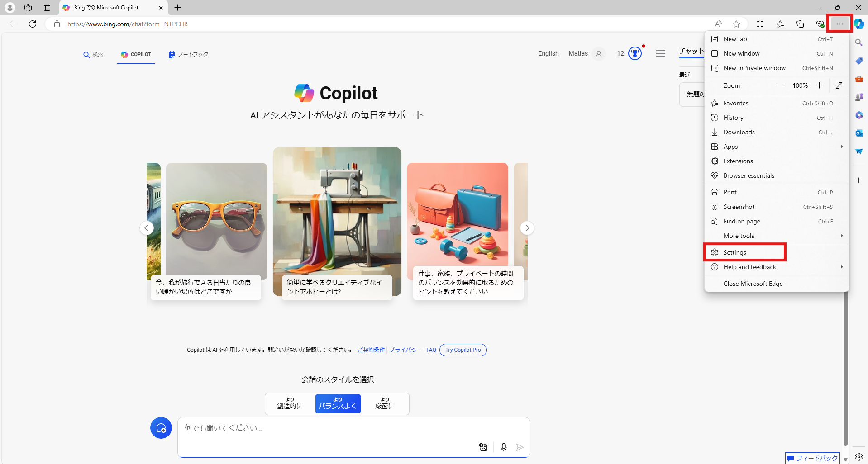Viewport: 868px width, 464px height.
Task: Click the Try Copilot Pro button
Action: (463, 350)
